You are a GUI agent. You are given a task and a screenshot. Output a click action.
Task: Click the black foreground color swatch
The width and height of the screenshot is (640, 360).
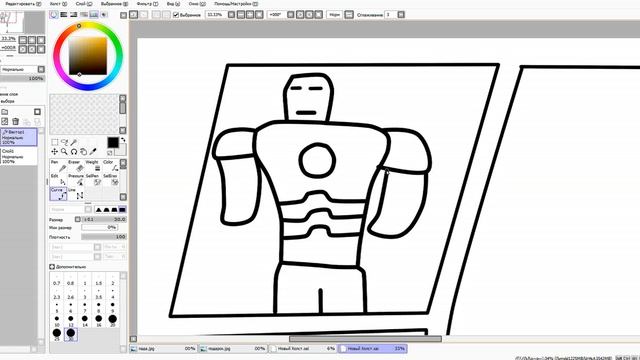(113, 142)
